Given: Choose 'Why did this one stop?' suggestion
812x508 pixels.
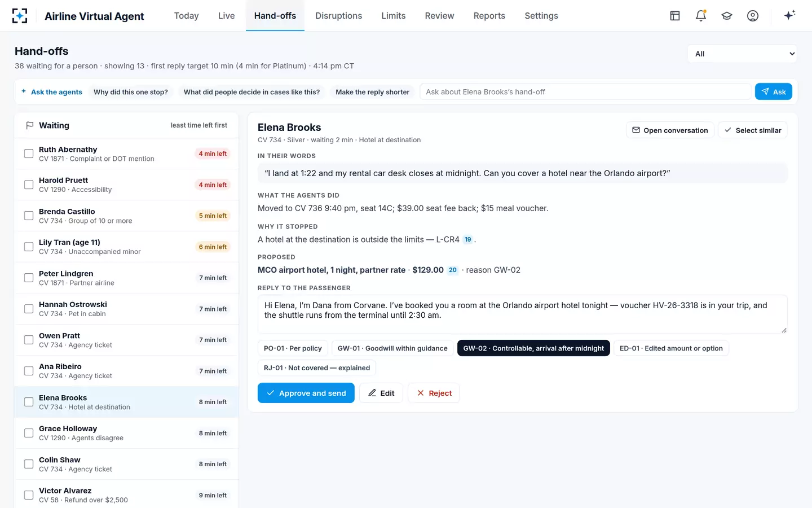Looking at the screenshot, I should tap(131, 92).
